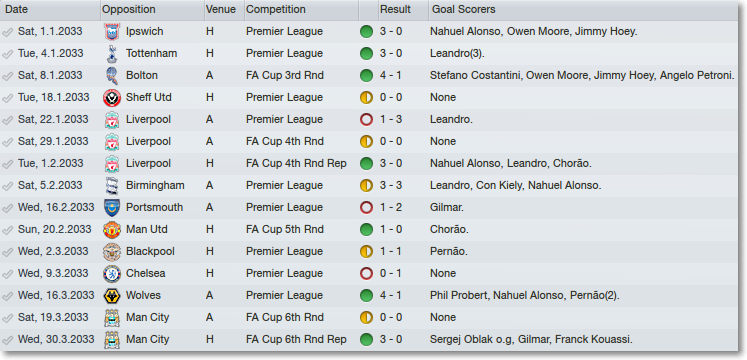This screenshot has height=360, width=747.
Task: Click the Man Utd club badge
Action: [112, 230]
